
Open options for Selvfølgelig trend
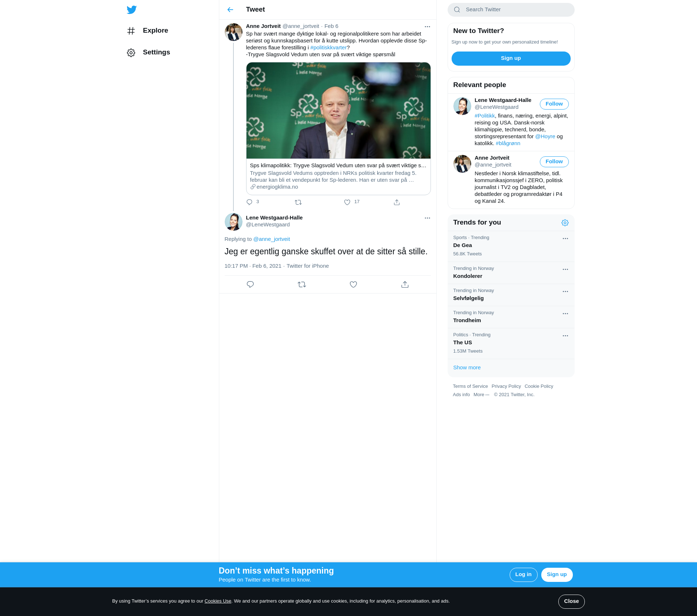(x=565, y=292)
